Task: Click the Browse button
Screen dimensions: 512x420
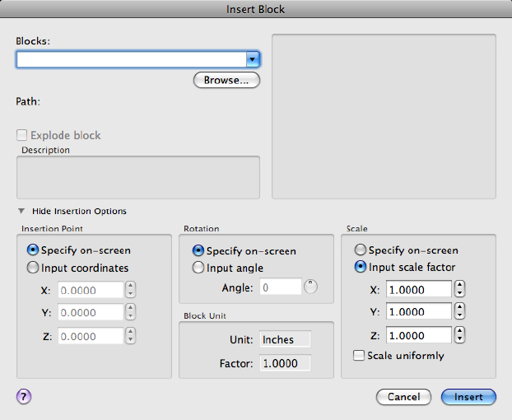Action: point(226,81)
